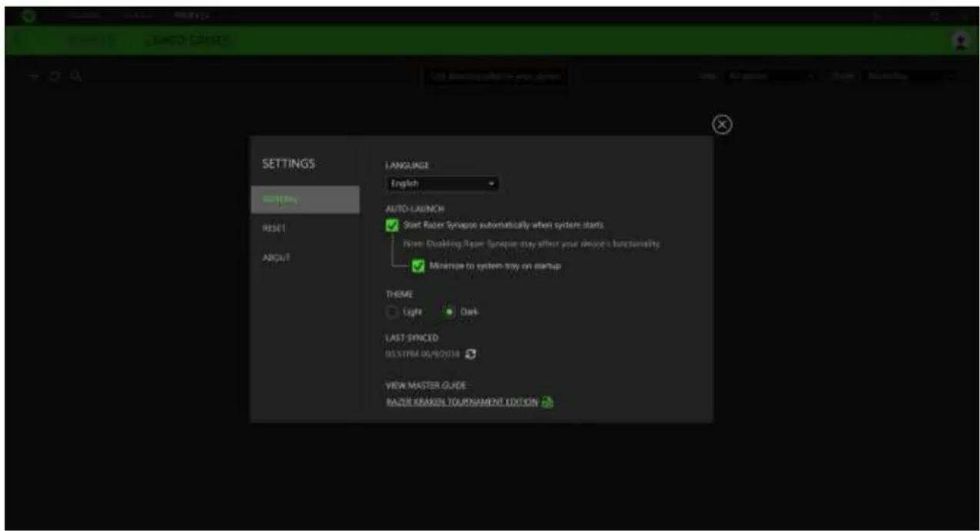Open the games Filter dropdown
Viewport: 980px width, 531px height.
point(771,77)
